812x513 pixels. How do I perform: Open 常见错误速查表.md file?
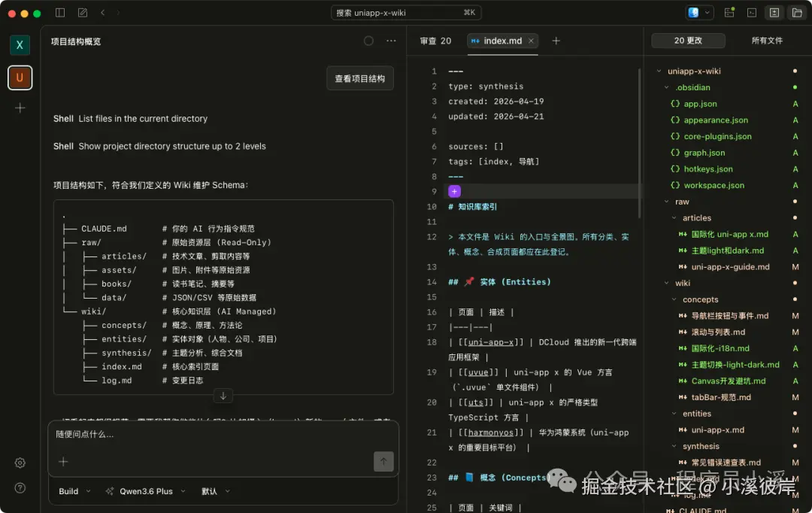[728, 462]
